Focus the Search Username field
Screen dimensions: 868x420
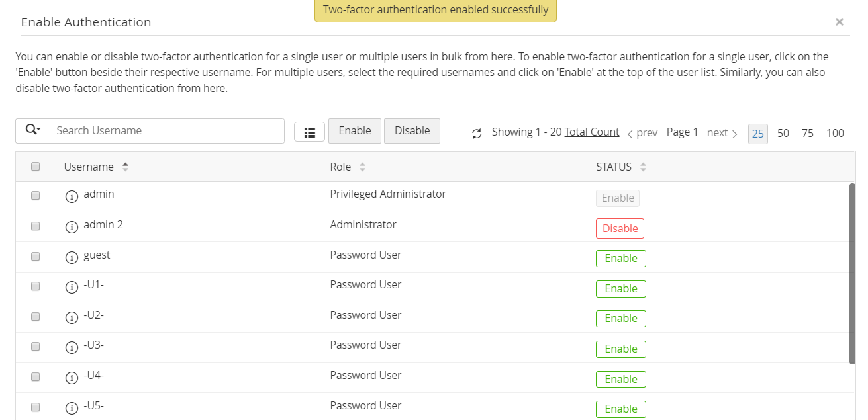click(167, 131)
